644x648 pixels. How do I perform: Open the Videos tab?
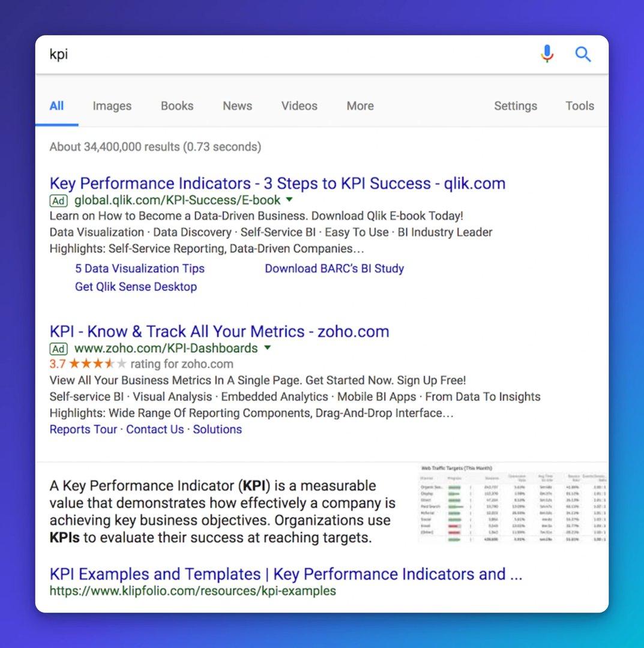click(x=299, y=106)
